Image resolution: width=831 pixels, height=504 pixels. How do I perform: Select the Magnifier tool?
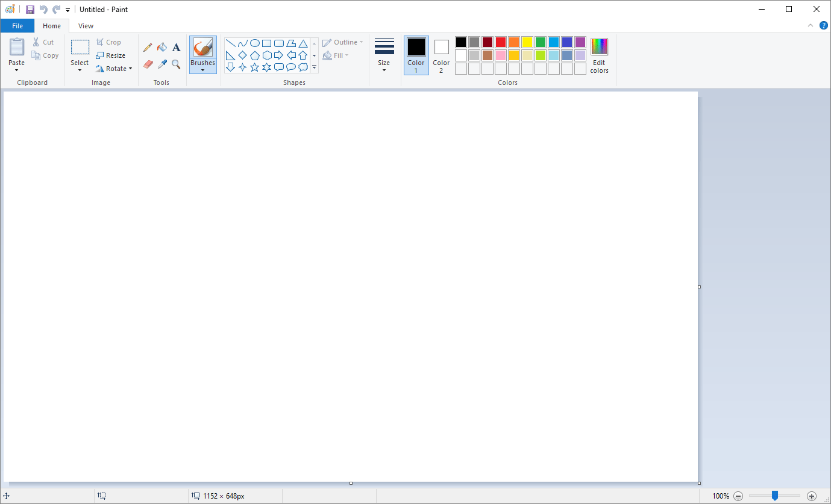(176, 64)
